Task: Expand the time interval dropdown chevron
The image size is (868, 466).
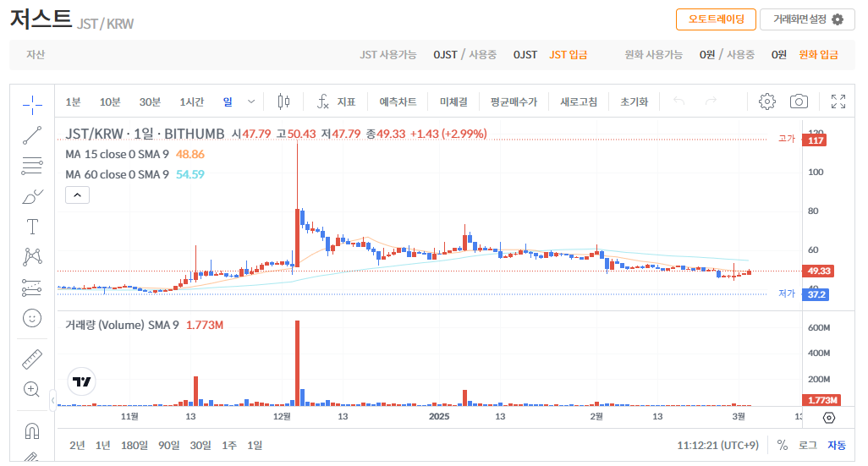Action: click(250, 101)
